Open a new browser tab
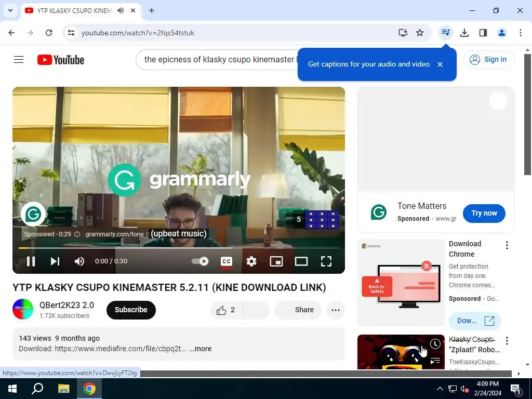This screenshot has height=399, width=532. click(x=152, y=10)
